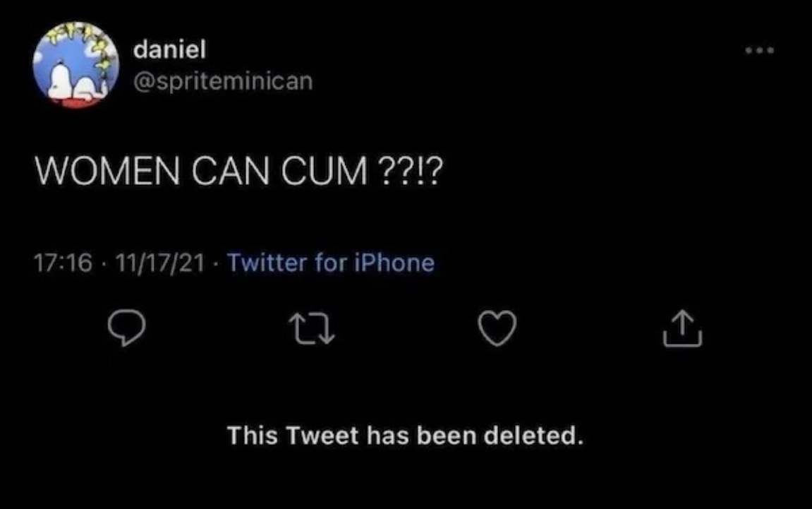The height and width of the screenshot is (509, 812).
Task: Click the display name daniel
Action: pos(170,49)
